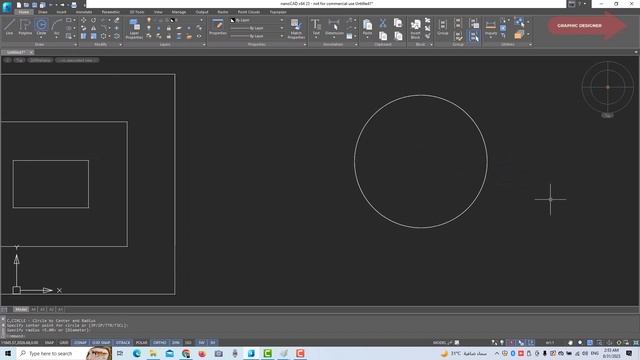Select the Line drawing tool
The width and height of the screenshot is (640, 360).
[x=9, y=27]
